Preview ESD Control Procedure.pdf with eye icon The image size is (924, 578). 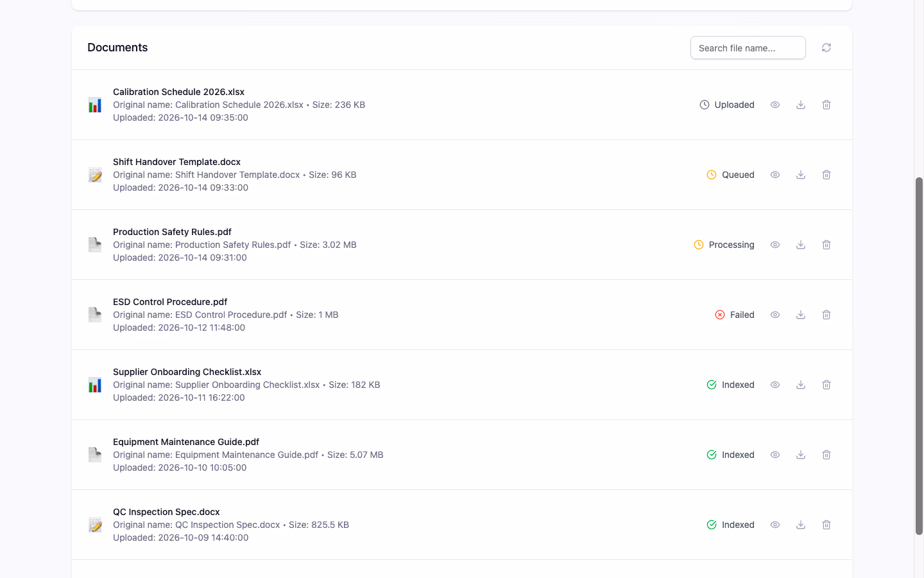775,315
